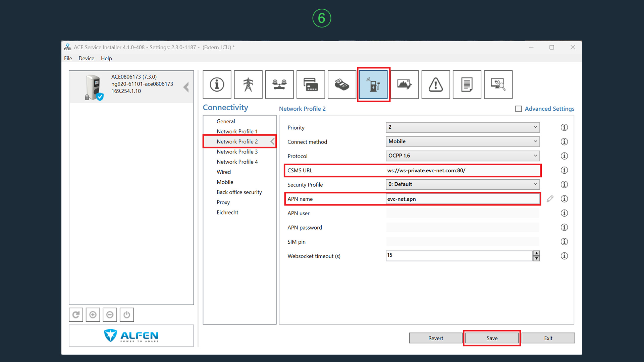Open the Device menu
This screenshot has height=362, width=644.
pyautogui.click(x=86, y=58)
